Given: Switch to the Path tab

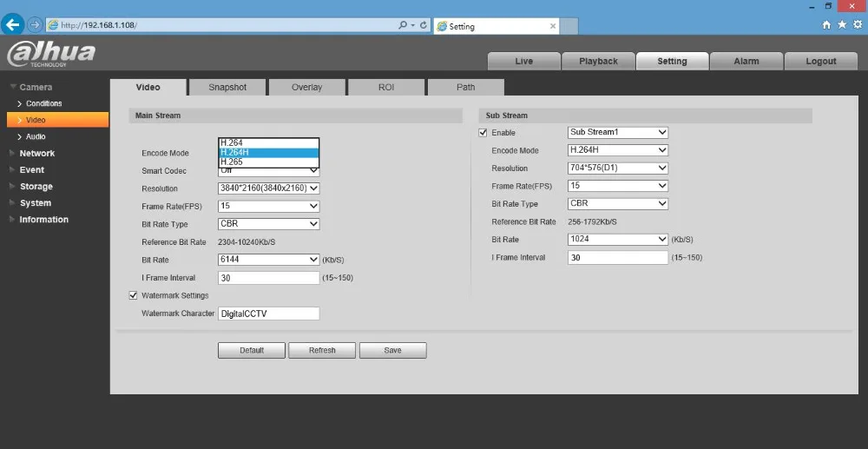Looking at the screenshot, I should [465, 87].
